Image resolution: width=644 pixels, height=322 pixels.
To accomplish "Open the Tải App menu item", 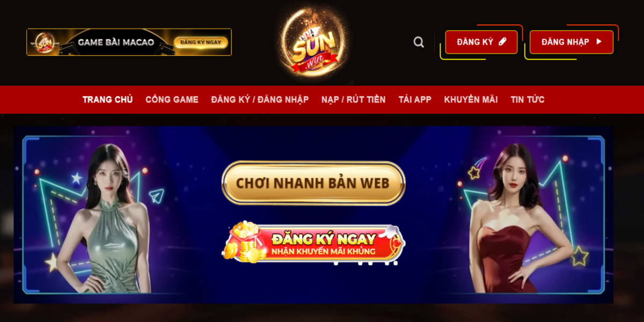I will tap(415, 99).
